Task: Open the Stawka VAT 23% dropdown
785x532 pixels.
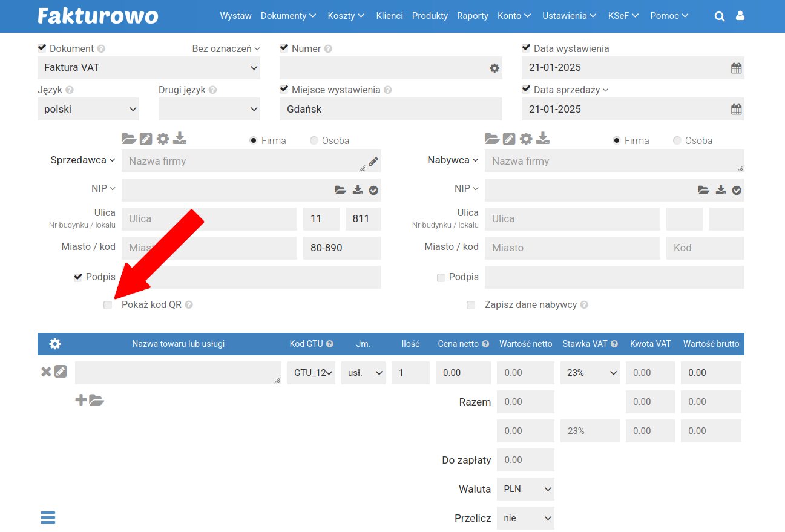Action: [590, 373]
